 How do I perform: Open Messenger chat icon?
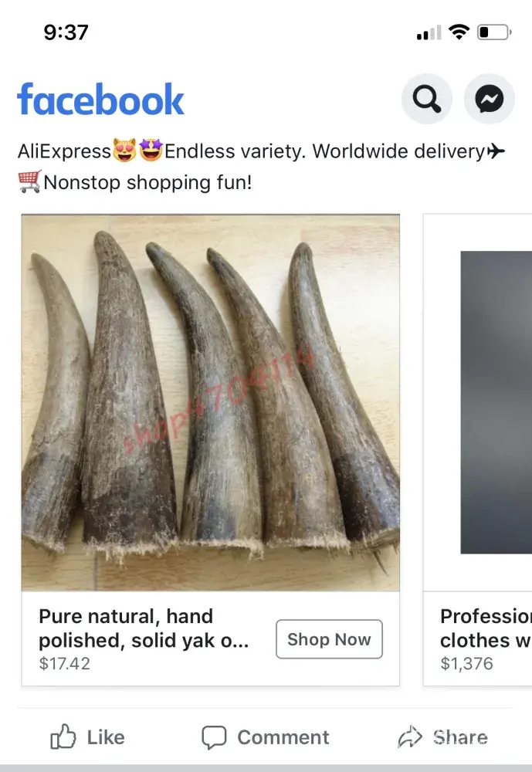click(x=489, y=99)
